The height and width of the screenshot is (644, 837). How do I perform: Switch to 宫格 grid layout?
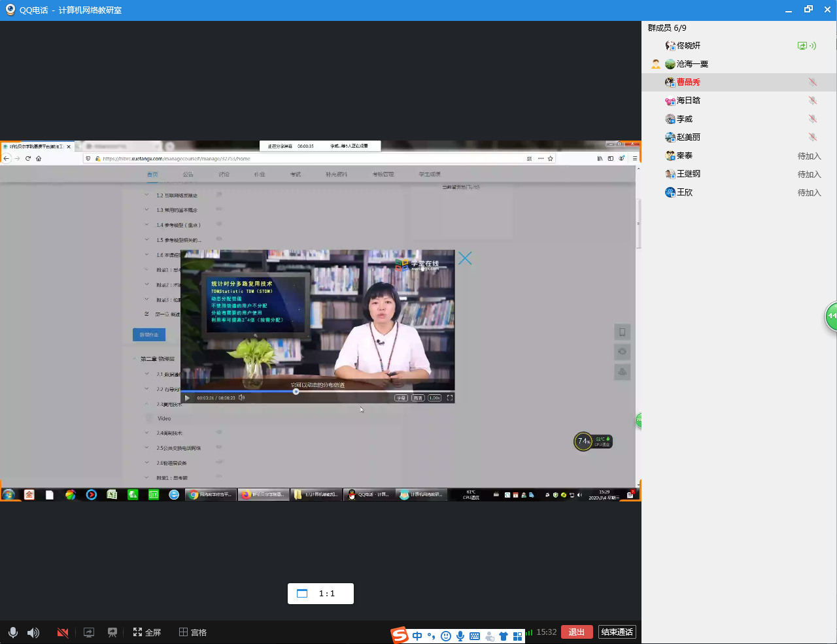coord(193,632)
